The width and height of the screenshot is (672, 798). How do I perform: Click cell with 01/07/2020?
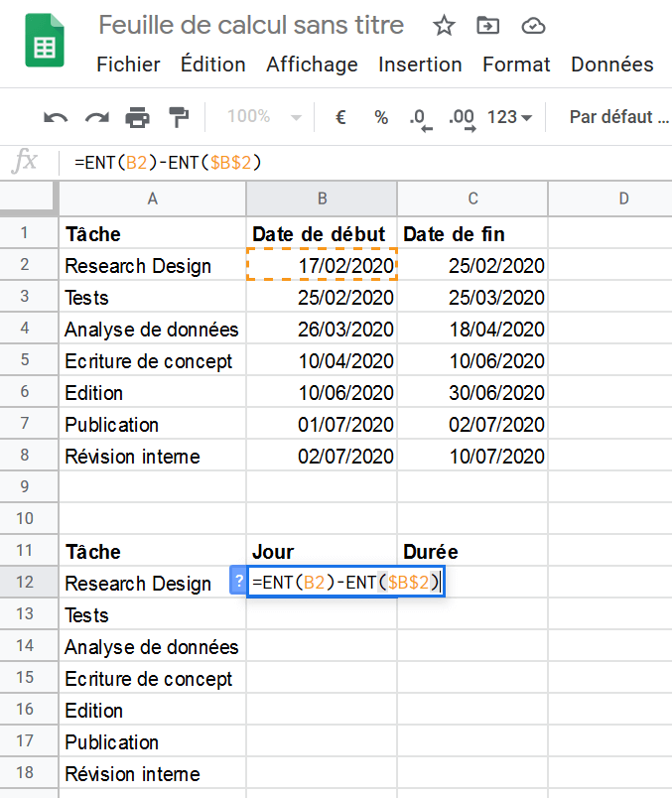click(x=322, y=424)
